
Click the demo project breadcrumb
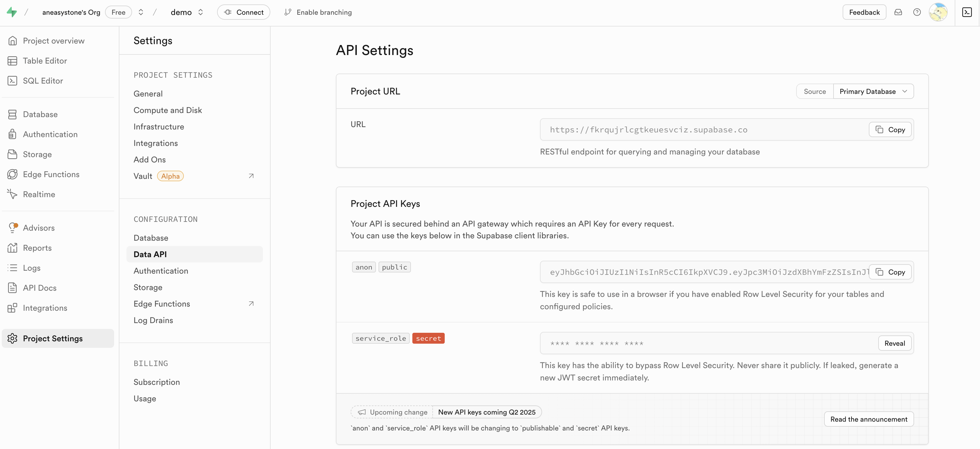(181, 12)
